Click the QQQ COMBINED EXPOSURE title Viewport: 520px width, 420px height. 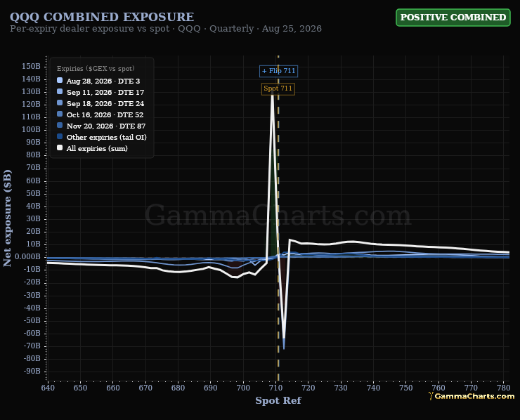tap(102, 17)
